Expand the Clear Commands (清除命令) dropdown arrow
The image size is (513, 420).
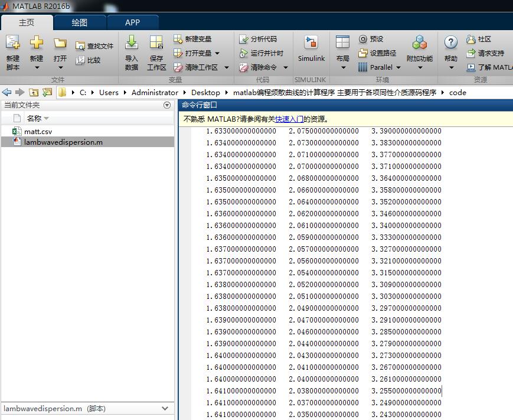tap(286, 68)
